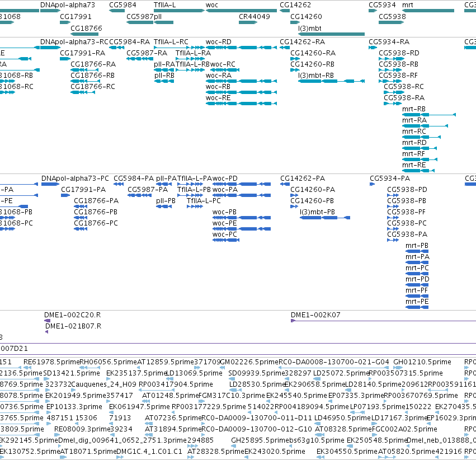
Task: Click the mrt-RE transcript label
Action: coord(414,165)
